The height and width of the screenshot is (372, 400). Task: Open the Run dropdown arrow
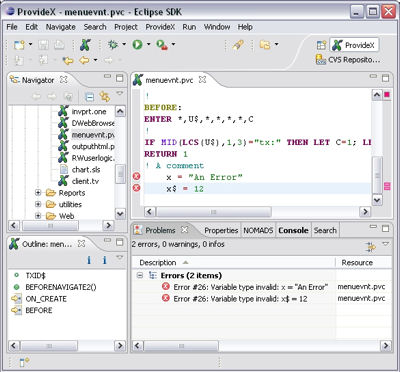point(148,44)
